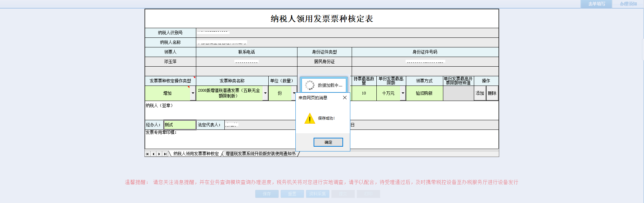Click the 发票专用章印模 label
644x203 pixels.
coord(161,132)
